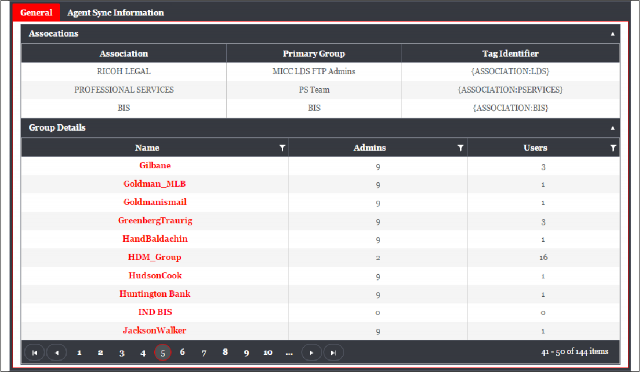Open the Goldman_MLB group link
This screenshot has width=640, height=372.
pos(155,184)
